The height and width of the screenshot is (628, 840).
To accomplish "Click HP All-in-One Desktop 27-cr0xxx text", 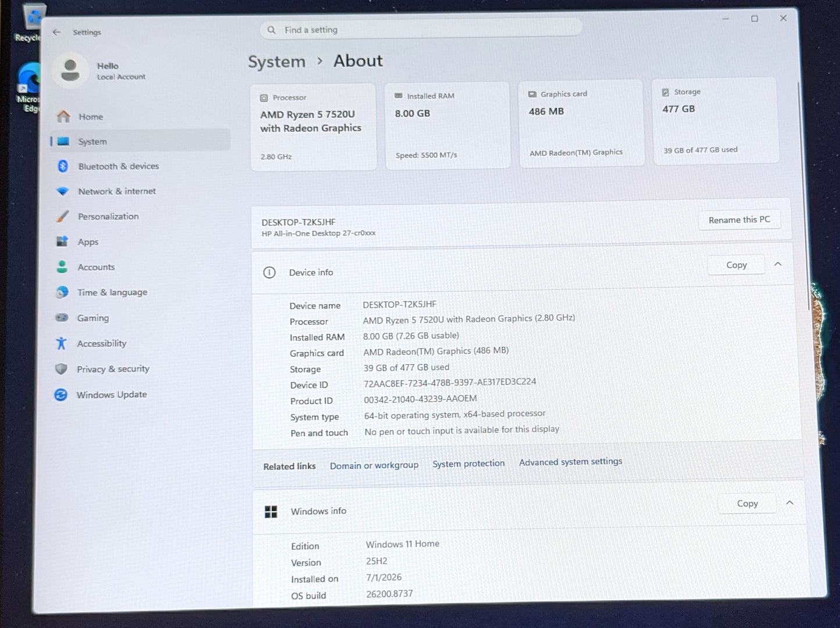I will click(x=319, y=233).
